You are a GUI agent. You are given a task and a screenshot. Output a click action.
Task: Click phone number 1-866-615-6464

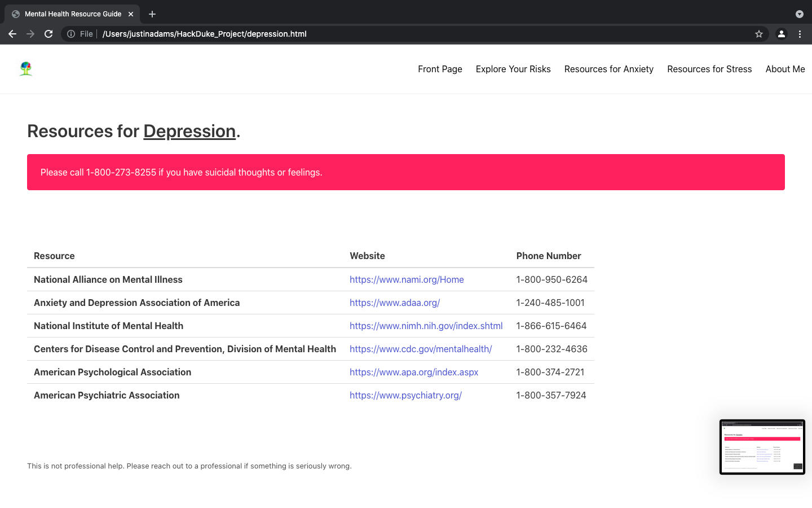551,326
